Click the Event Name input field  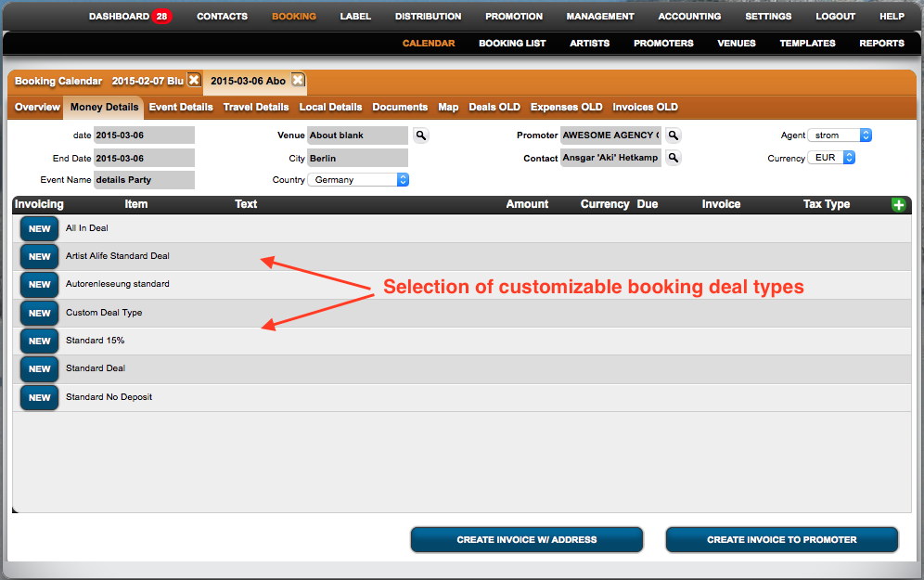(144, 180)
